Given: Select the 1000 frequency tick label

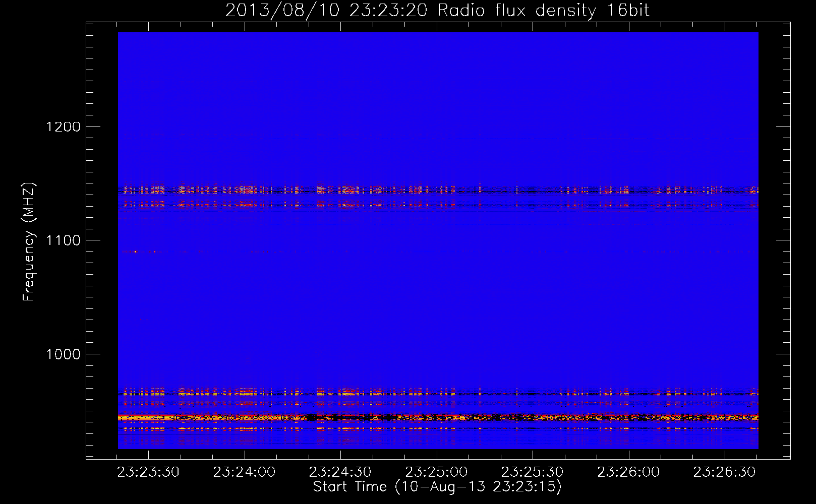Looking at the screenshot, I should click(63, 354).
